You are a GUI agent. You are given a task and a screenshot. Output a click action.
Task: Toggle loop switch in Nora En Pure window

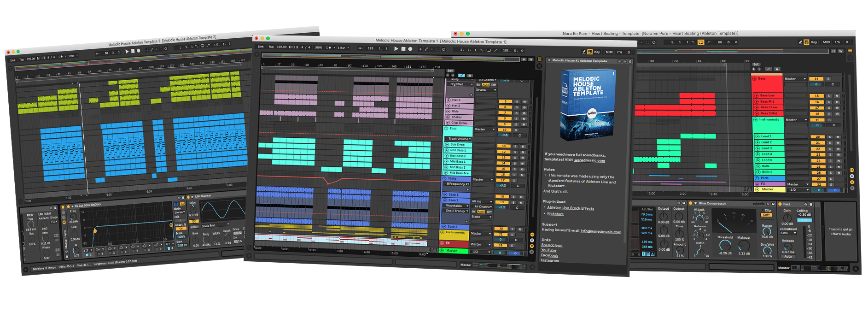point(701,42)
